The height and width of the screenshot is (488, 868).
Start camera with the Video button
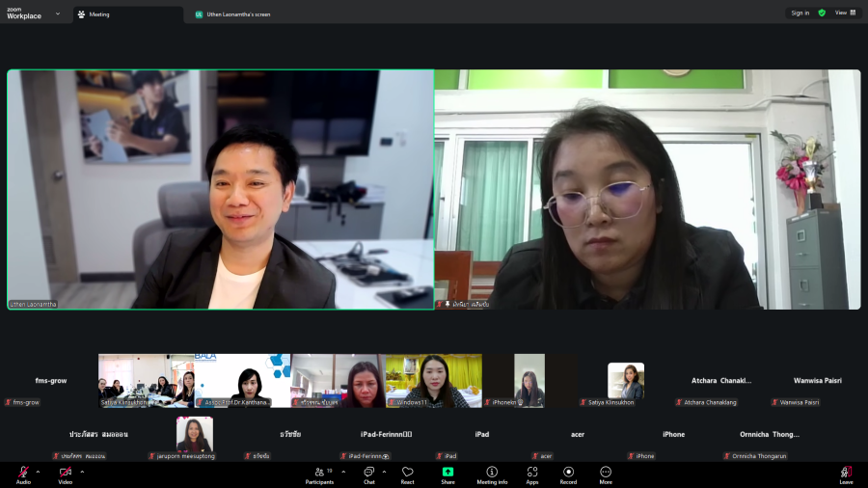[x=66, y=474]
